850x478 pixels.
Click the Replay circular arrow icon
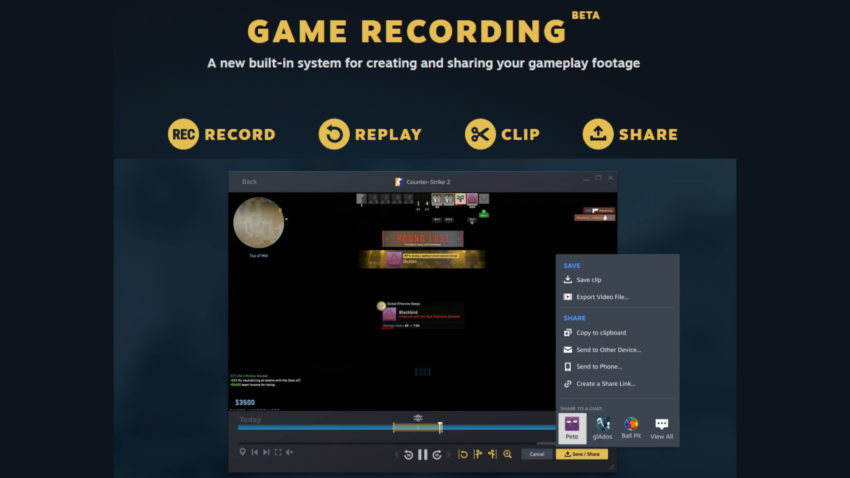coord(333,134)
